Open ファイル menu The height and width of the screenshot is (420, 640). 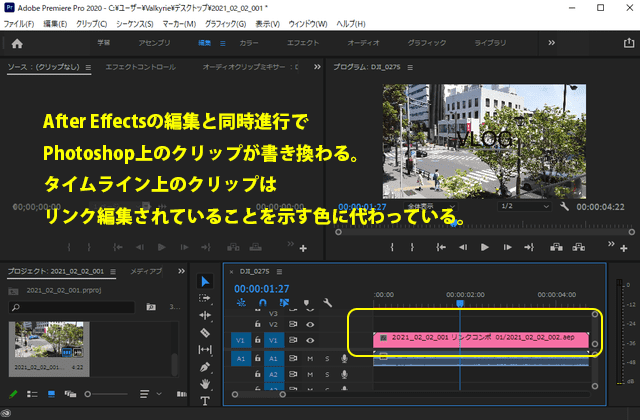(19, 24)
